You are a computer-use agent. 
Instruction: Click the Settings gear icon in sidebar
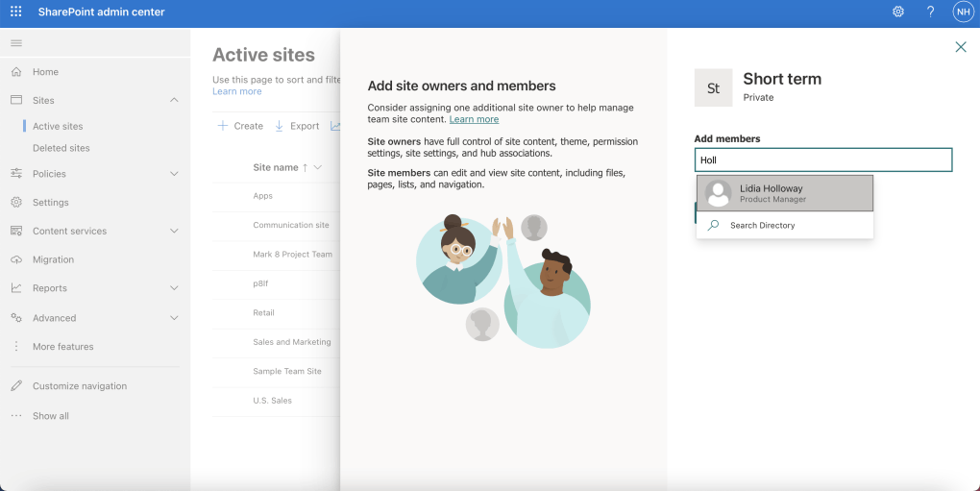point(16,203)
